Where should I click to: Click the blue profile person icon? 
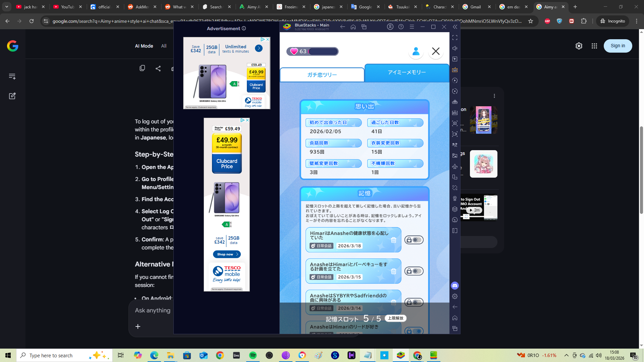[x=416, y=51]
